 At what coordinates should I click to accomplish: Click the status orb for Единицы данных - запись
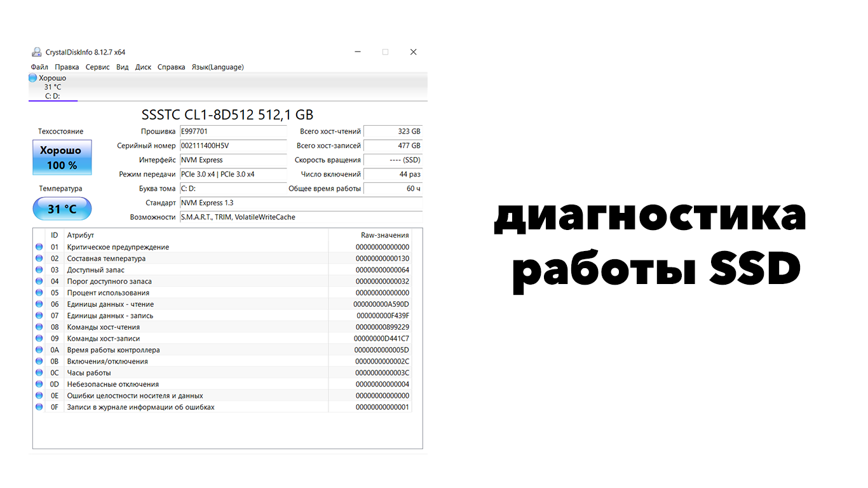[x=39, y=315]
